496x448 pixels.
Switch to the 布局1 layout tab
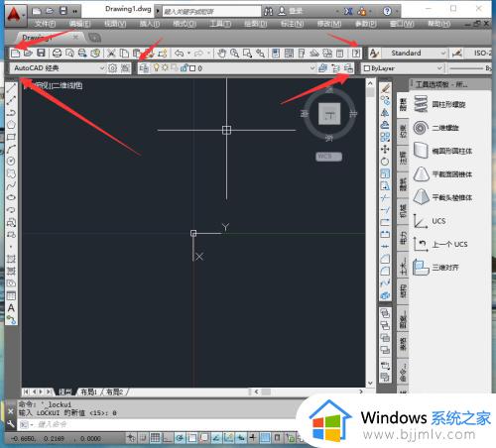point(89,392)
